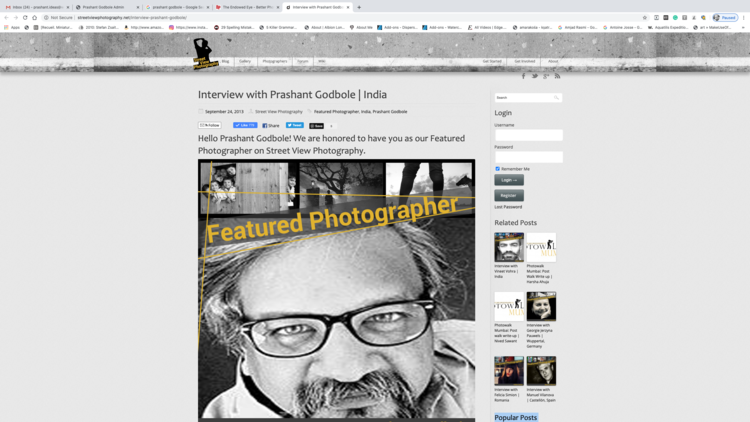Screen dimensions: 750x422
Task: Click the Username input field
Action: click(528, 136)
